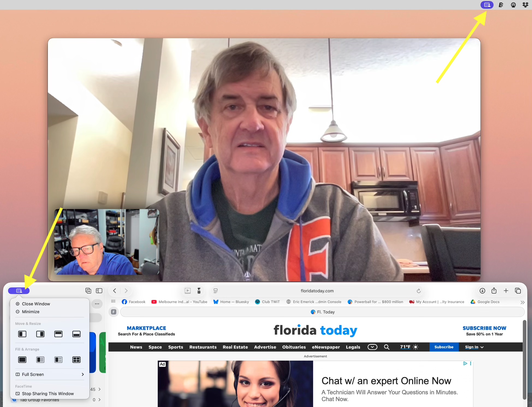The image size is (532, 407).
Task: Toggle the Reader view icon
Action: (x=216, y=291)
